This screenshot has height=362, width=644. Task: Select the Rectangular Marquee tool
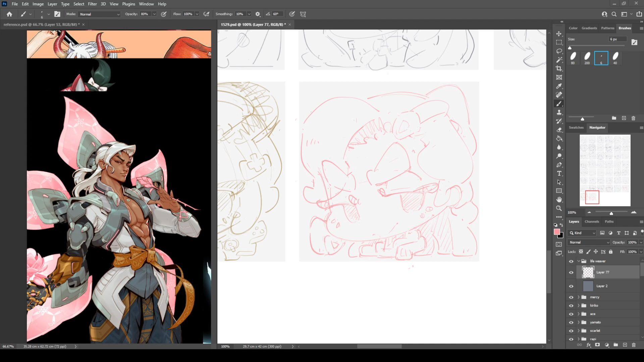coord(559,42)
